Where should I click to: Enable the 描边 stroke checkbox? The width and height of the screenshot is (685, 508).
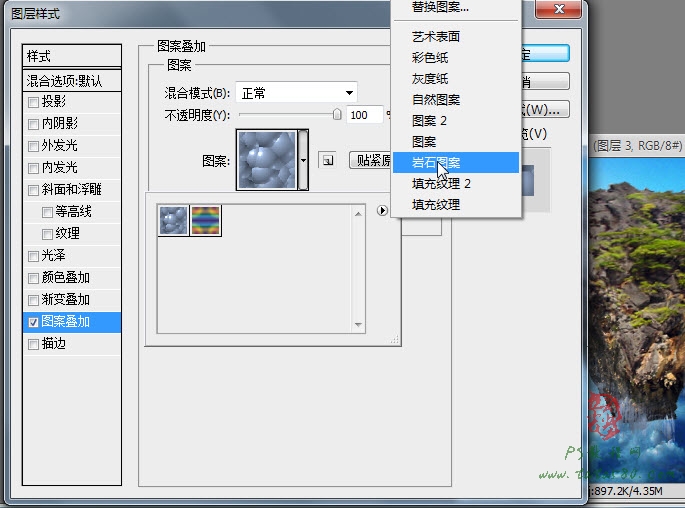click(33, 344)
